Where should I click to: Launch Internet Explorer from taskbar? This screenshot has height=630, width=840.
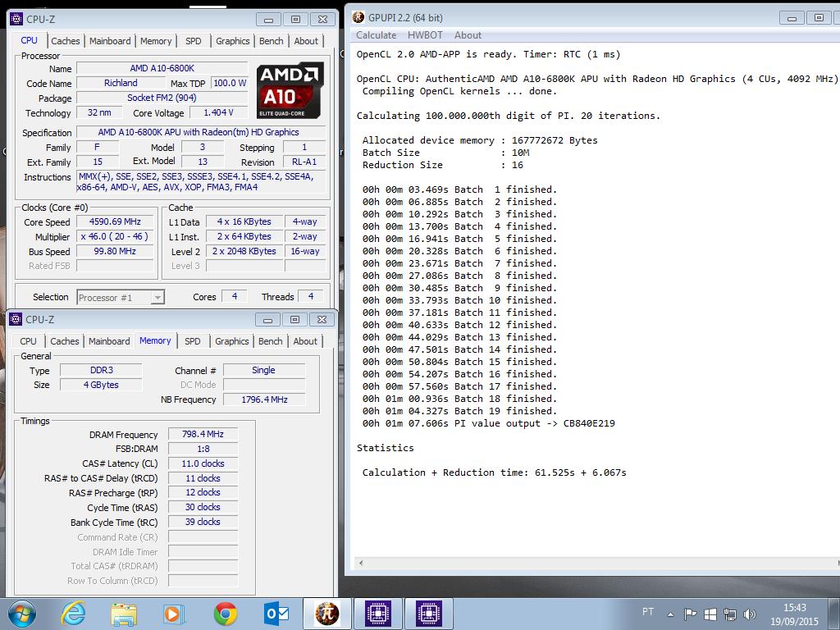(x=73, y=614)
